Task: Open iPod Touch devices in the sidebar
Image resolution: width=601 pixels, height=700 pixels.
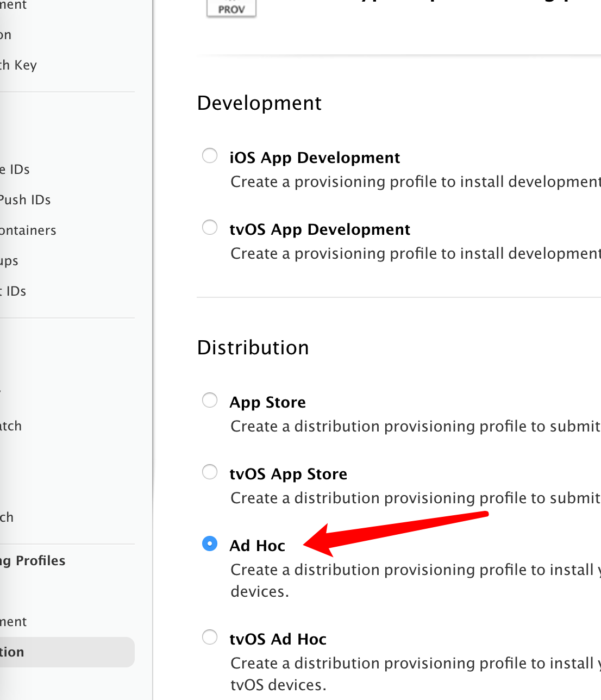Action: [7, 517]
